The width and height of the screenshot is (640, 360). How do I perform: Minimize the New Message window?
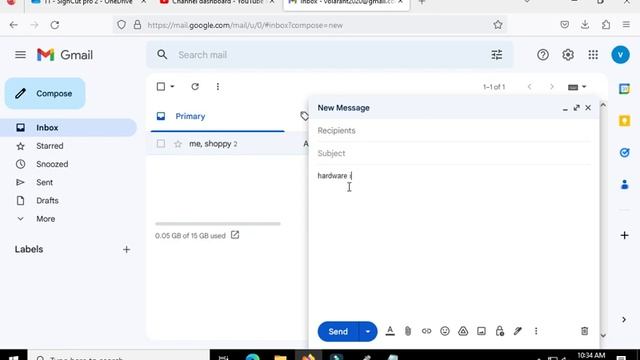(x=565, y=108)
